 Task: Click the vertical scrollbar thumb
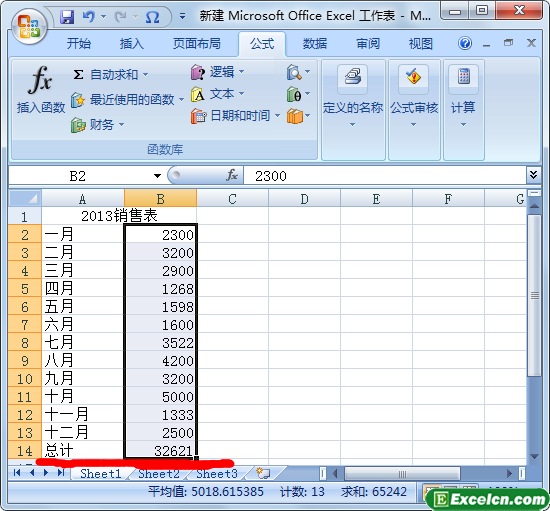point(535,296)
